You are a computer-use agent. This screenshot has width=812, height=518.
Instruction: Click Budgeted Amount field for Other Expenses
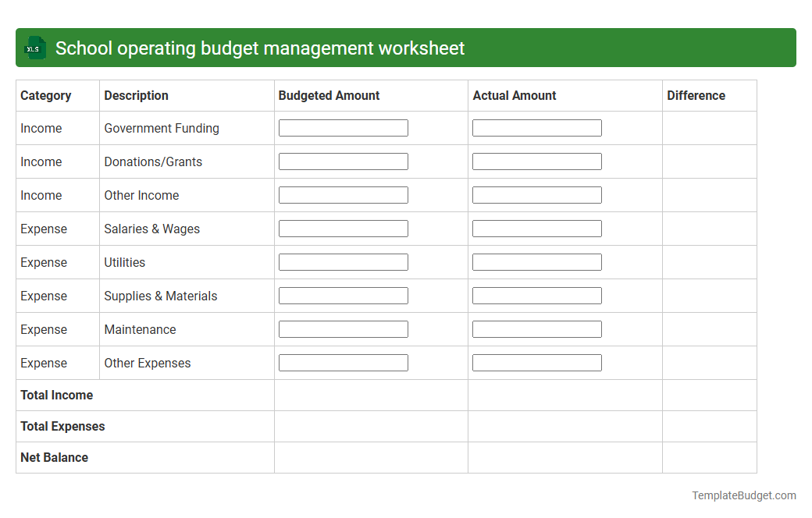tap(343, 362)
